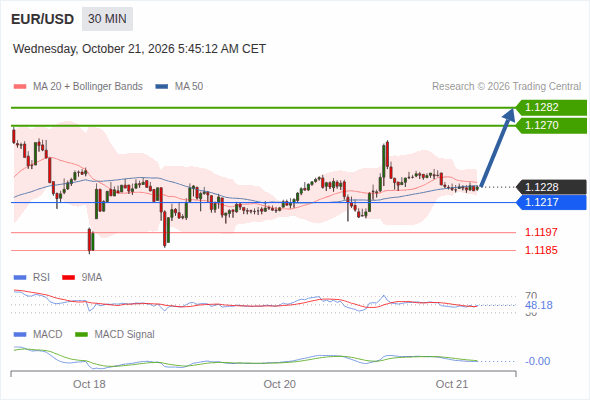This screenshot has width=590, height=400.
Task: Click the 'MACD' legend label
Action: [47, 335]
